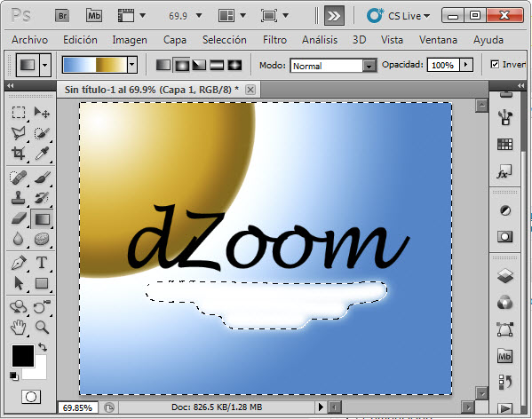The width and height of the screenshot is (532, 419).
Task: Open the Imagen menu
Action: tap(130, 40)
